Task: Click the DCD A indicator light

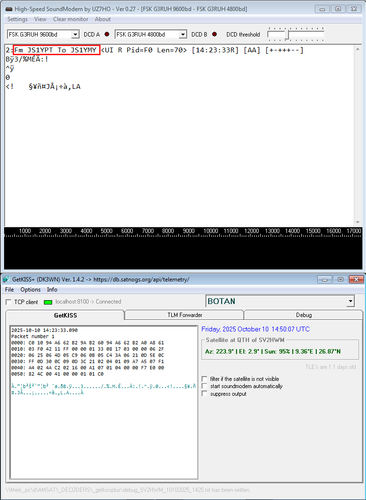Action: (x=107, y=34)
